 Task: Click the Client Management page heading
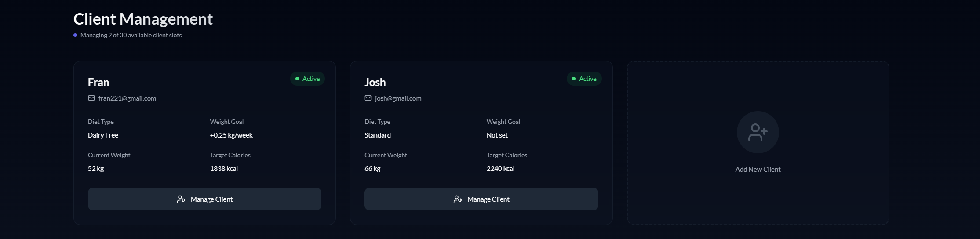coord(143,19)
